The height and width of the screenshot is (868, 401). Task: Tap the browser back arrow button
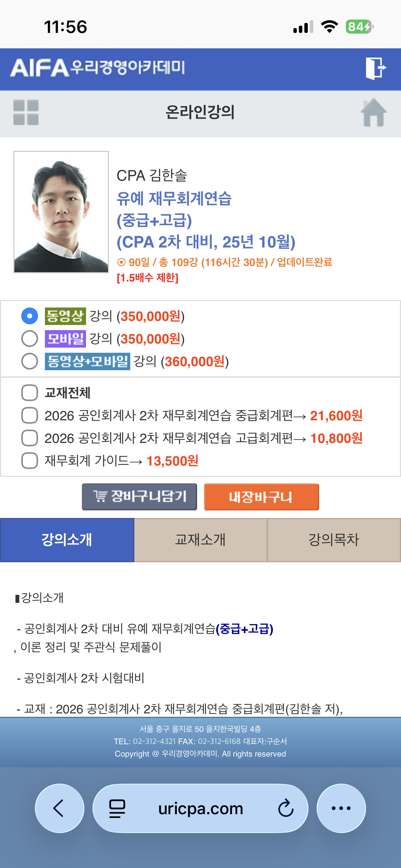click(59, 808)
